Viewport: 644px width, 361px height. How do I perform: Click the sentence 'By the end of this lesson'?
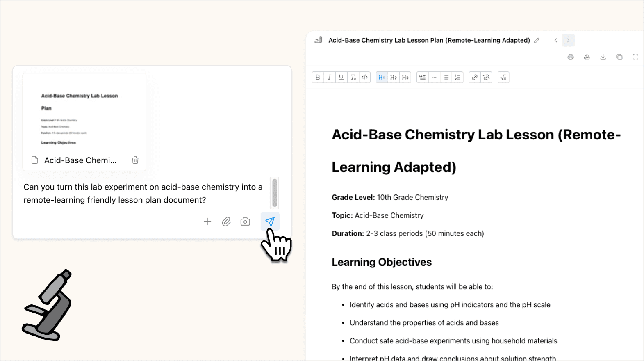(412, 287)
